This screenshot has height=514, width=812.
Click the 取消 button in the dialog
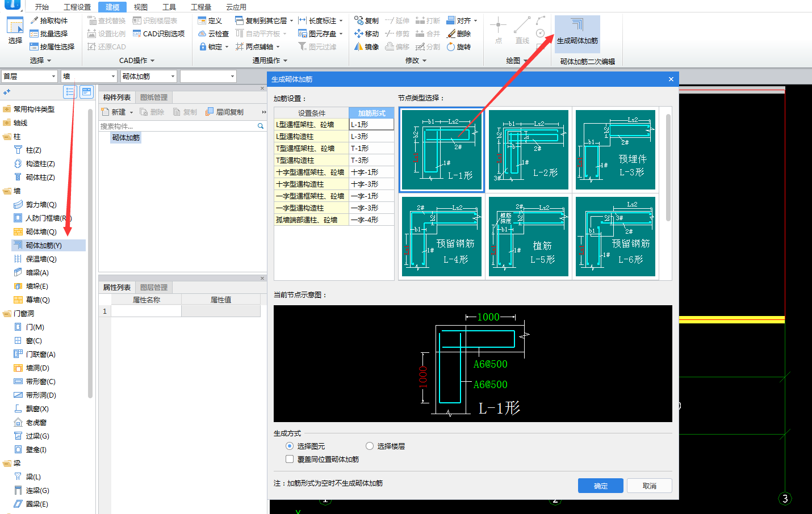pyautogui.click(x=650, y=486)
